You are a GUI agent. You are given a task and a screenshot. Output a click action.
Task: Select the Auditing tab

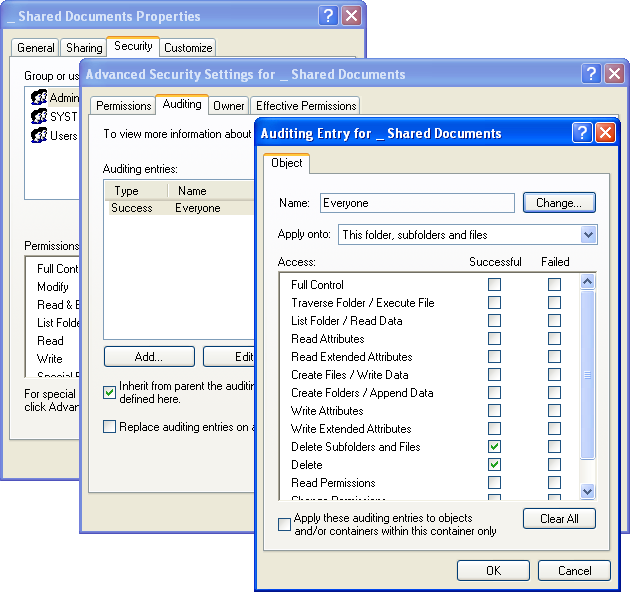182,104
